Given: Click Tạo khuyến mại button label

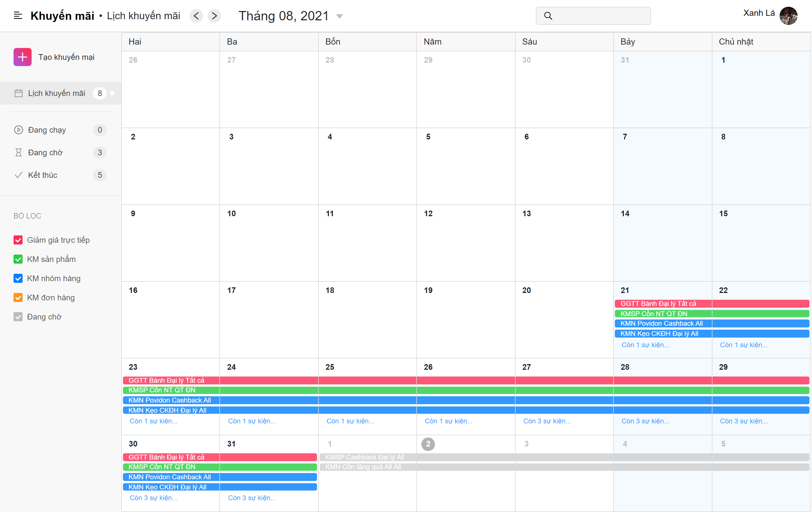Looking at the screenshot, I should click(67, 57).
